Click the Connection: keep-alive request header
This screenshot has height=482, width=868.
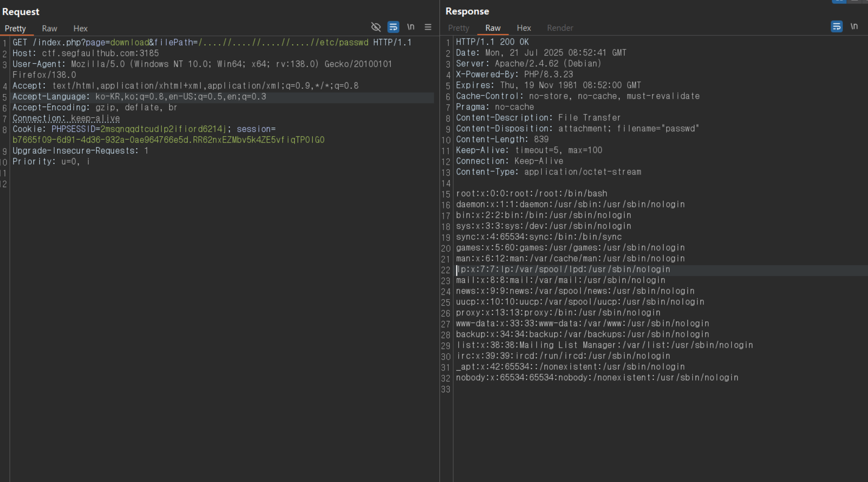click(66, 118)
